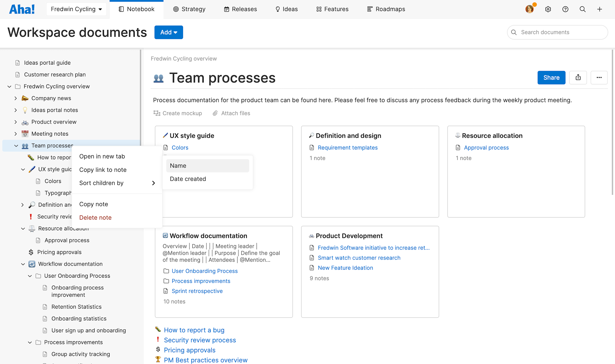Click the Attach files icon

click(x=215, y=113)
